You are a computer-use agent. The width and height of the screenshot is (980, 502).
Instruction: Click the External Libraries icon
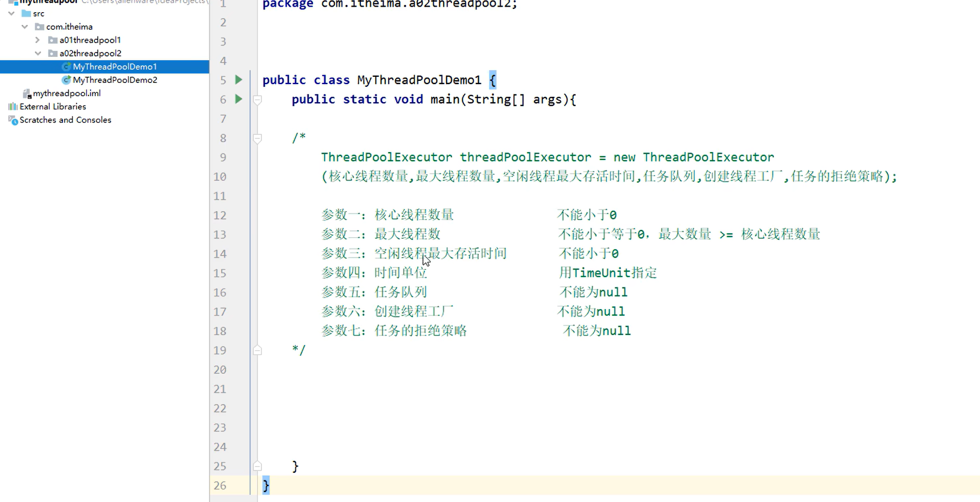pos(12,106)
